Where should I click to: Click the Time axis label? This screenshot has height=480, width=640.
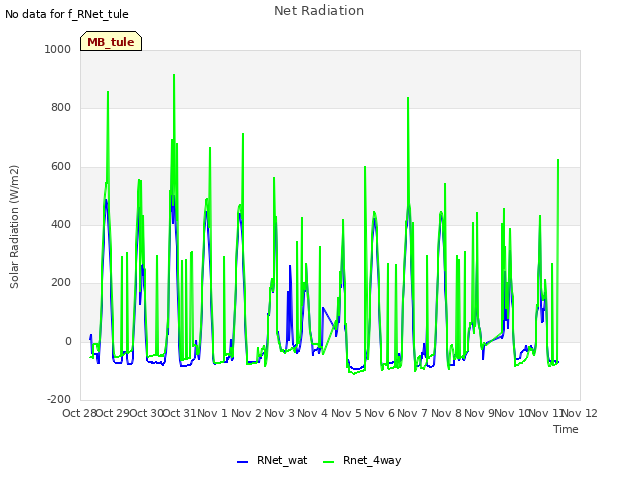click(566, 429)
